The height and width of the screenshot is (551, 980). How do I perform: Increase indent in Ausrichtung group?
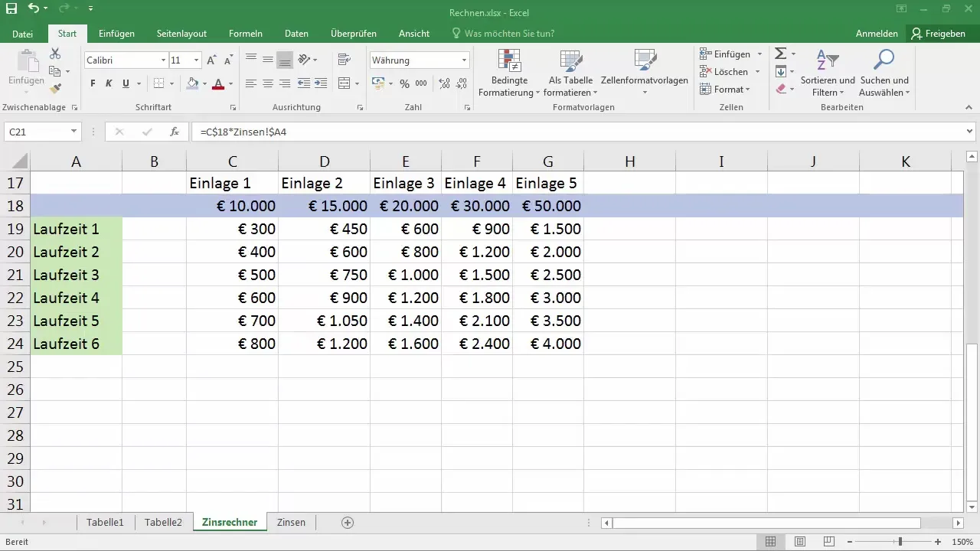(322, 83)
